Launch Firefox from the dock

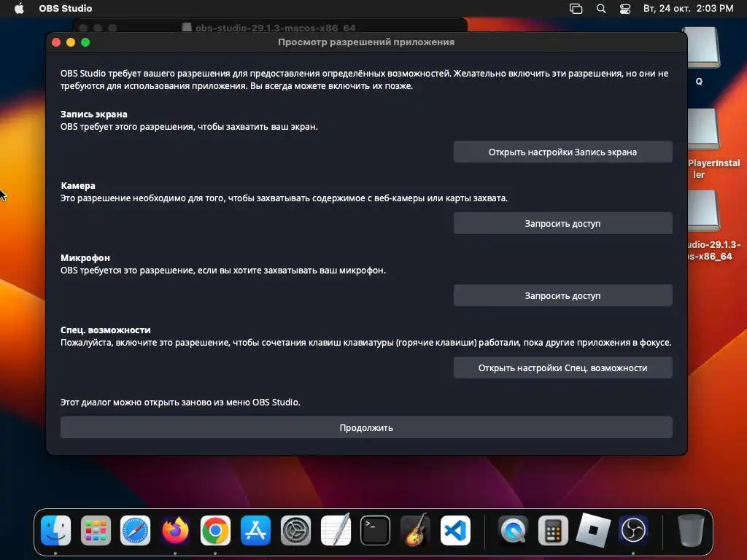175,531
